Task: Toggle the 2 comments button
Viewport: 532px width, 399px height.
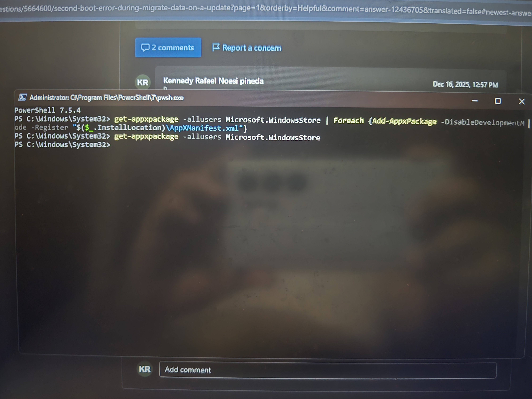Action: (x=168, y=47)
